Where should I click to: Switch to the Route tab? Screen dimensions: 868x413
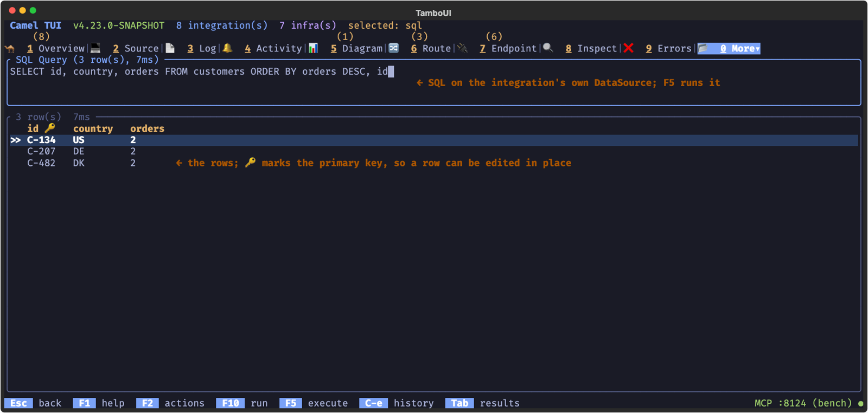[431, 49]
